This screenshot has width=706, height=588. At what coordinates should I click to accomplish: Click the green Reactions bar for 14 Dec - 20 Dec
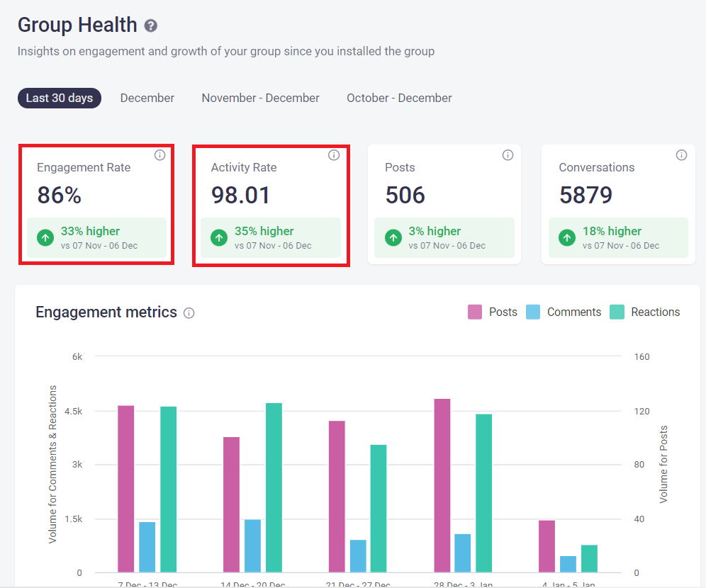[274, 487]
